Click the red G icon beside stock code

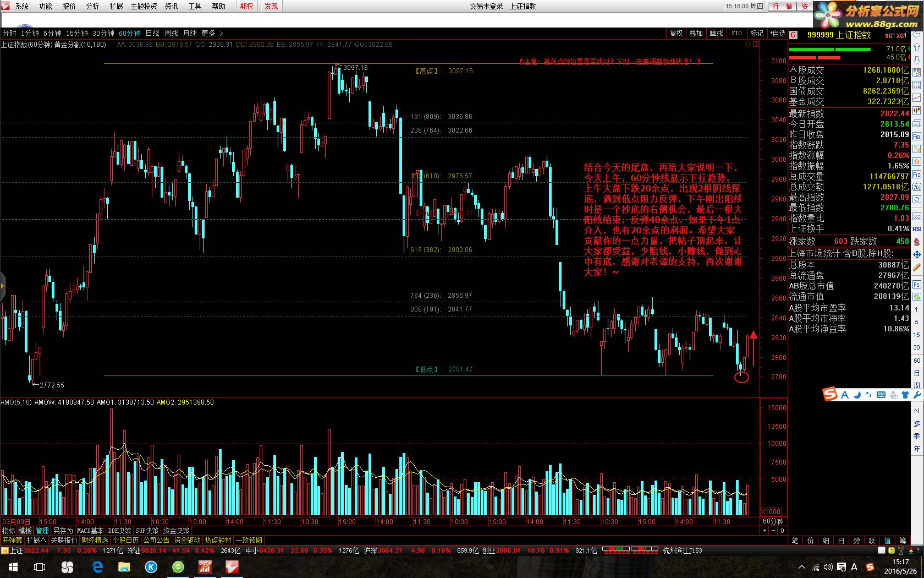click(794, 35)
